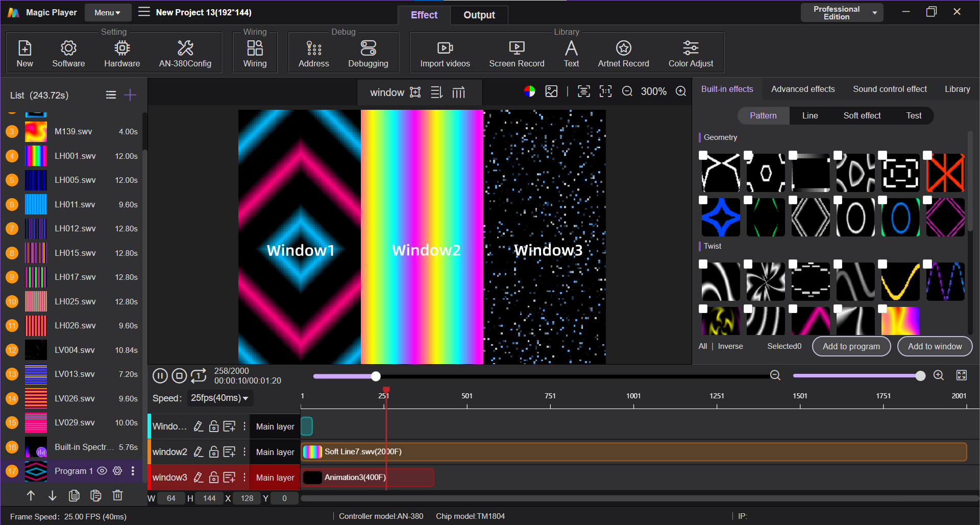Image resolution: width=980 pixels, height=525 pixels.
Task: Toggle loop playback mode
Action: tap(199, 376)
